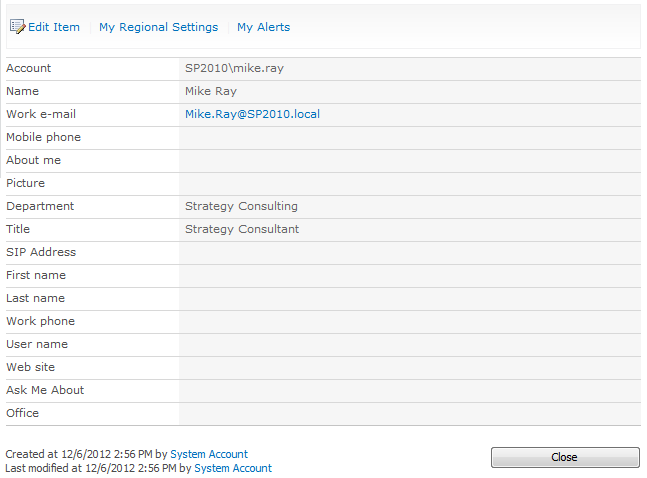Go to My Alerts
647x478 pixels.
point(263,27)
